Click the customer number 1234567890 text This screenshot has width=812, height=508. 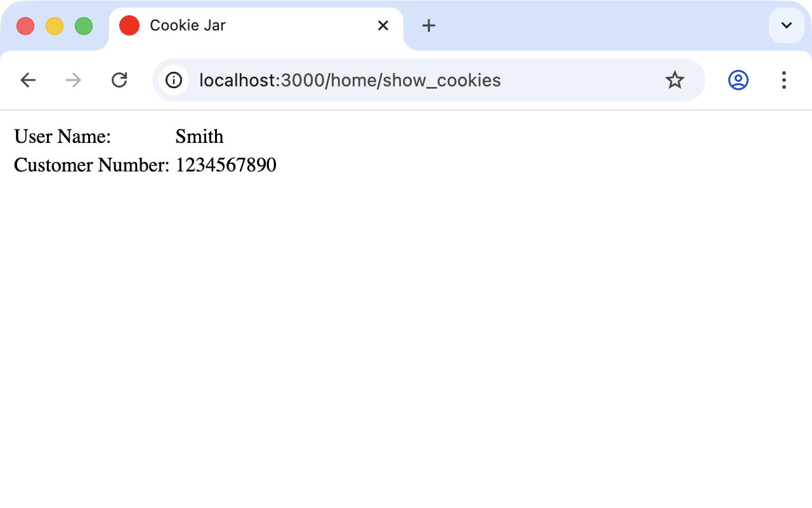pos(226,165)
